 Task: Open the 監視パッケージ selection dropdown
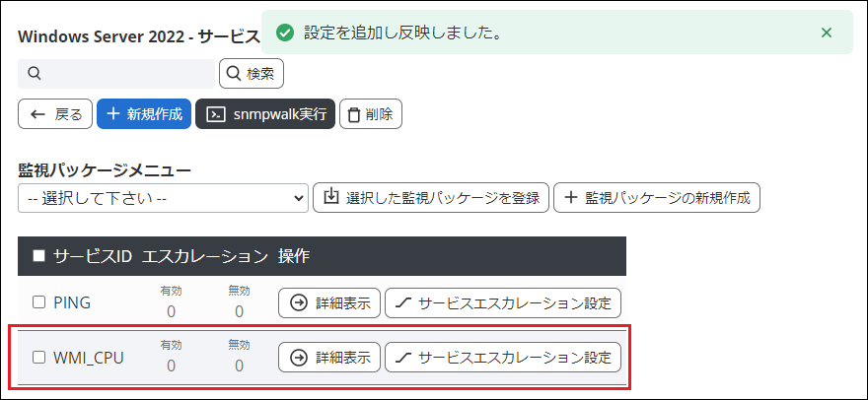[163, 198]
